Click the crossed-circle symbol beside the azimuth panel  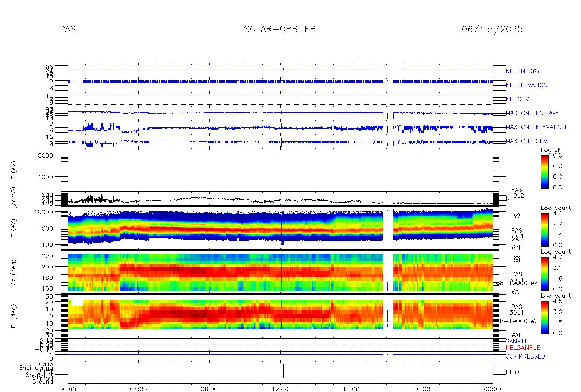pos(516,259)
